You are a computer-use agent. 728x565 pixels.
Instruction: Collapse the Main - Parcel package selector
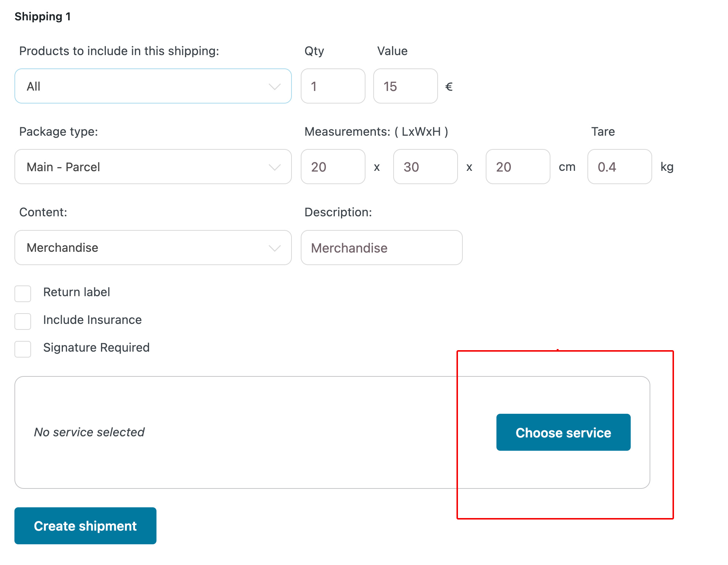(x=274, y=167)
